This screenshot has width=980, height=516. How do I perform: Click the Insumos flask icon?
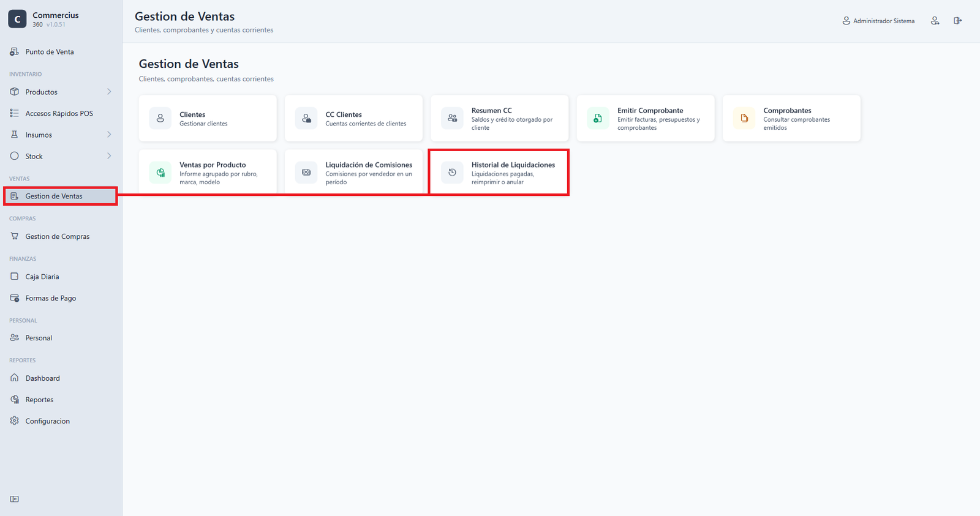[x=14, y=135]
